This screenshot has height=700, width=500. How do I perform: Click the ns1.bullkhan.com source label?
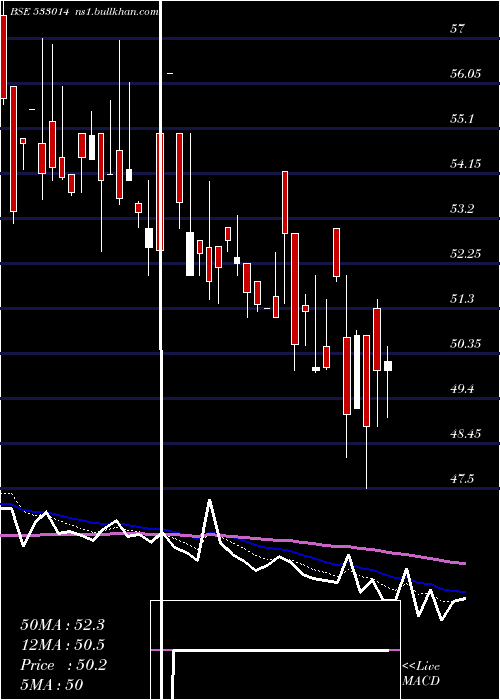coord(117,12)
